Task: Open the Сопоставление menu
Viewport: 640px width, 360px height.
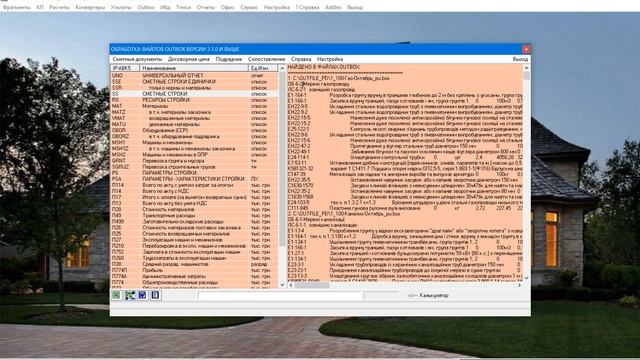Action: pos(267,59)
